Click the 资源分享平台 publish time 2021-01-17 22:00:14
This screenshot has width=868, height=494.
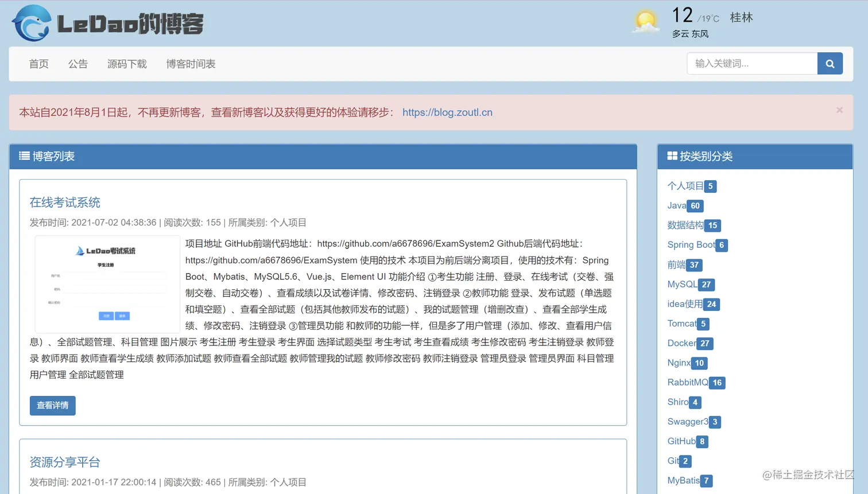click(114, 483)
